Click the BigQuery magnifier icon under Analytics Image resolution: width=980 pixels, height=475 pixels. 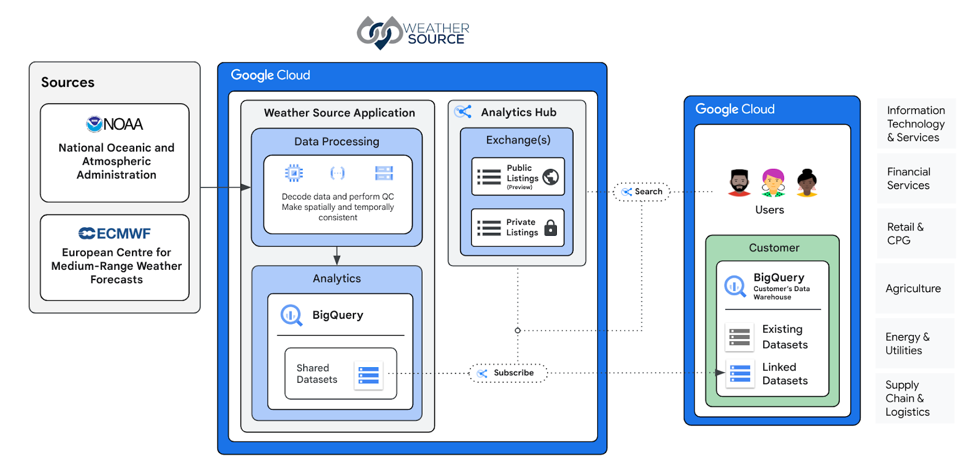(x=292, y=315)
